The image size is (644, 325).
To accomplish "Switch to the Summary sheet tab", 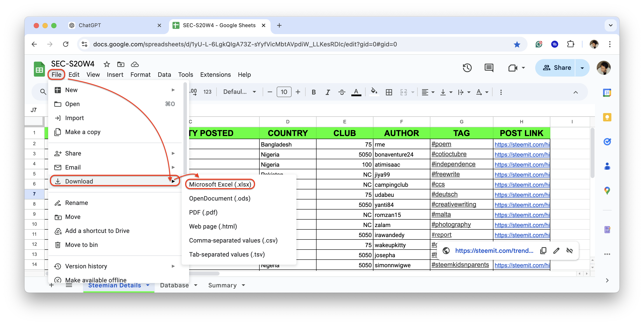I will [x=222, y=285].
